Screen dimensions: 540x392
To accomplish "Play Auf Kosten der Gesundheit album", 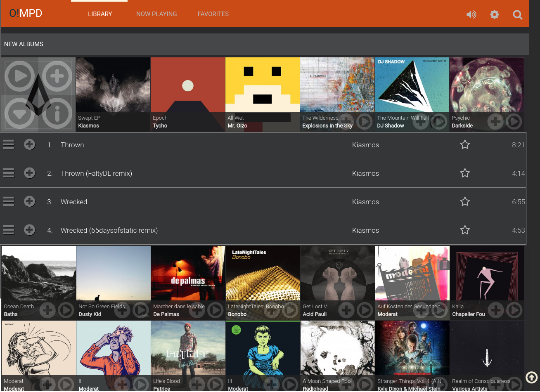I will 440,310.
